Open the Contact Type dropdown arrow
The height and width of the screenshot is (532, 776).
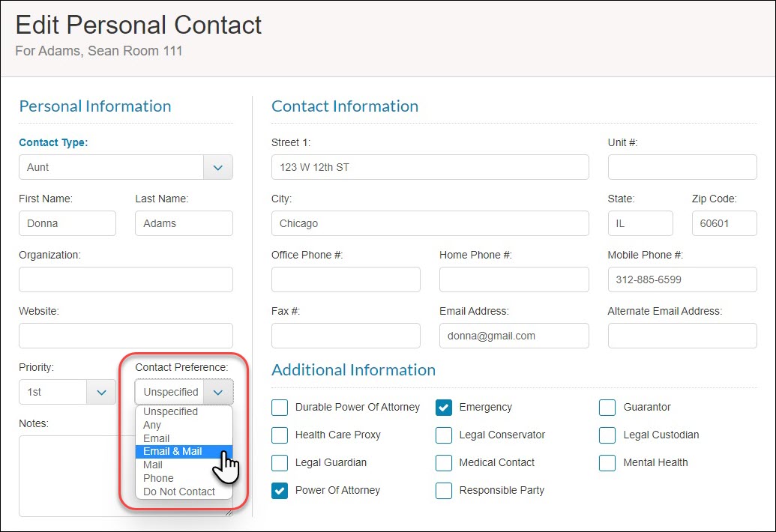[x=217, y=167]
